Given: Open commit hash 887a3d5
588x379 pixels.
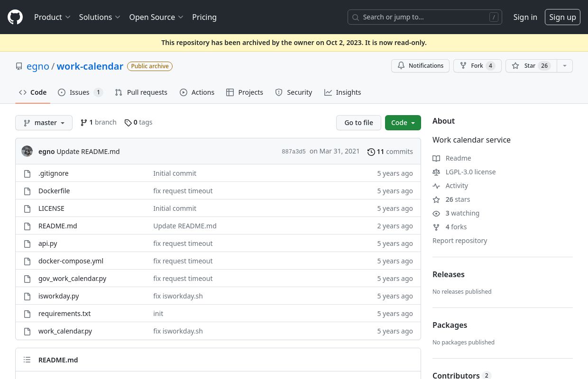Looking at the screenshot, I should 294,152.
